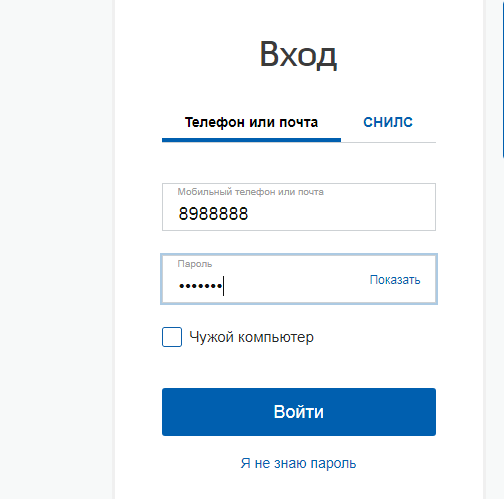Submit login with the Войти button

(x=299, y=412)
